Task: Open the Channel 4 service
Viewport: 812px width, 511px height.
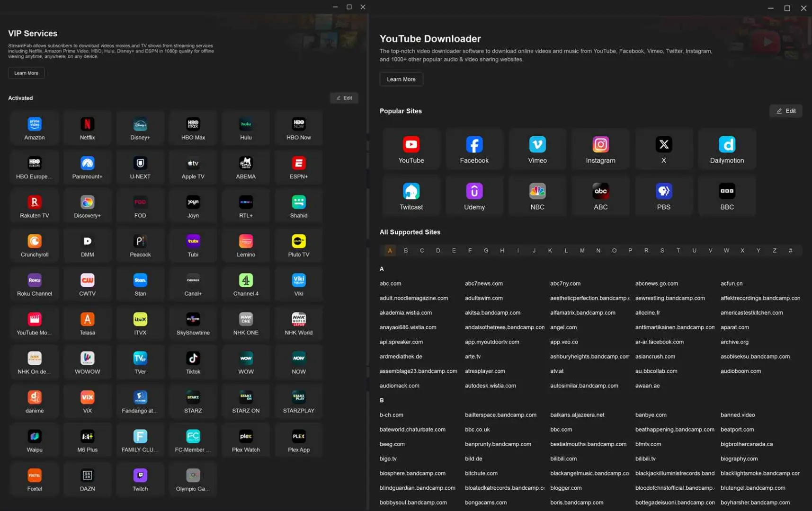Action: [246, 284]
